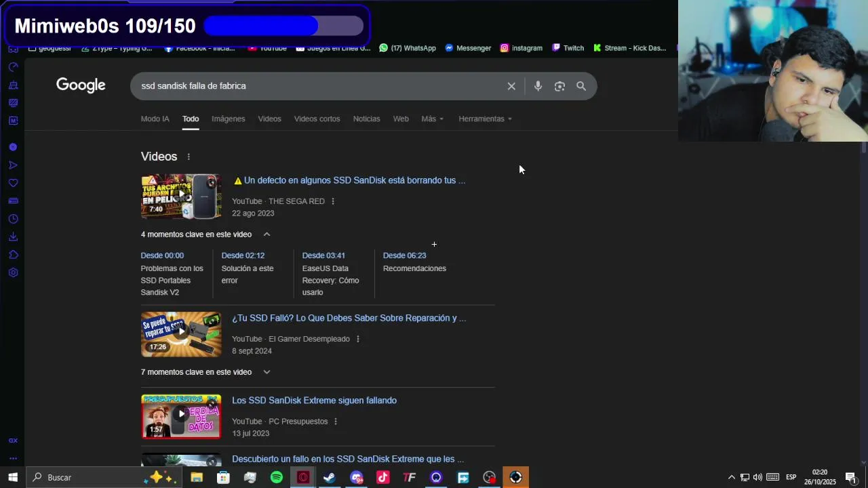Select the Todo search tab
Viewport: 868px width, 488px height.
pyautogui.click(x=190, y=119)
